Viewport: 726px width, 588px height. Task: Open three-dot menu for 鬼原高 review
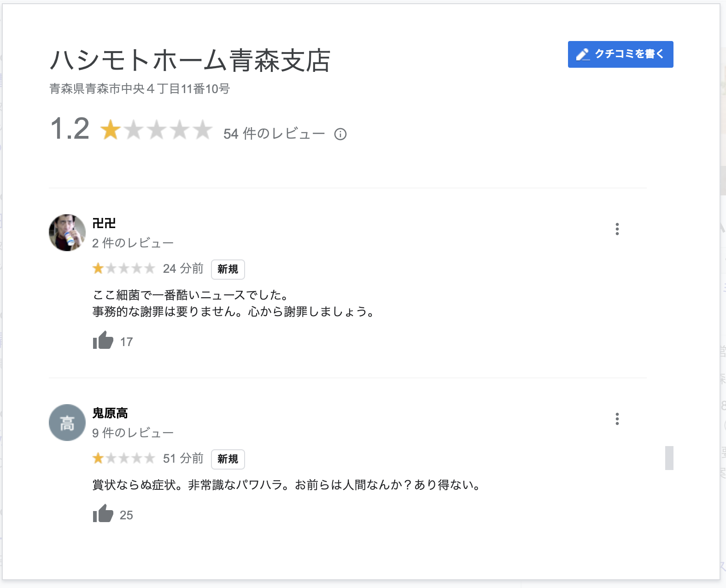(617, 419)
